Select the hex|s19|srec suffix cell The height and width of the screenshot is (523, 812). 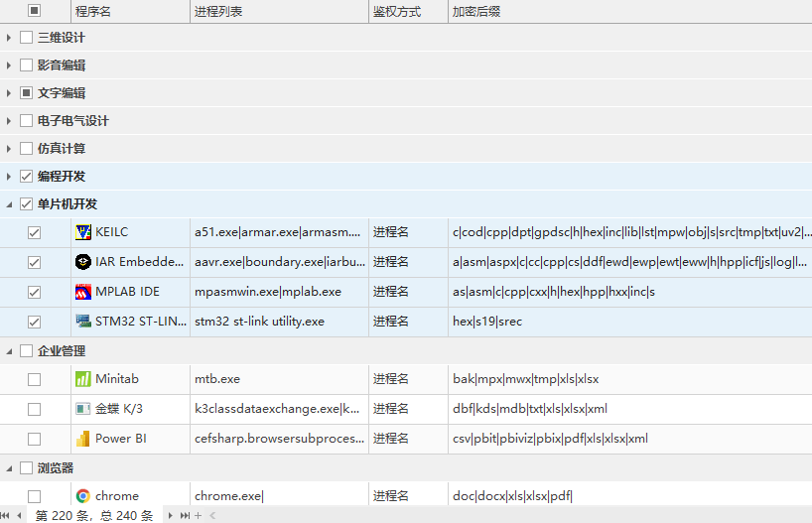tap(629, 322)
